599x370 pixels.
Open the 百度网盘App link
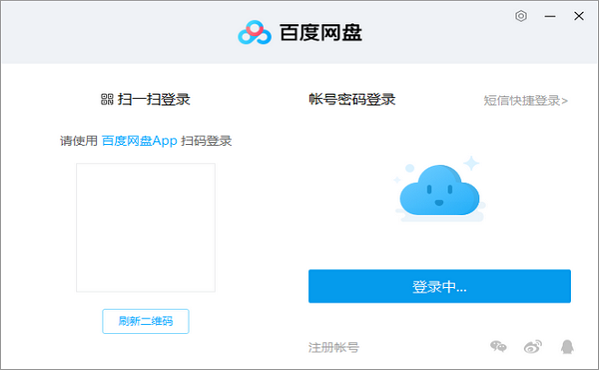pos(139,141)
